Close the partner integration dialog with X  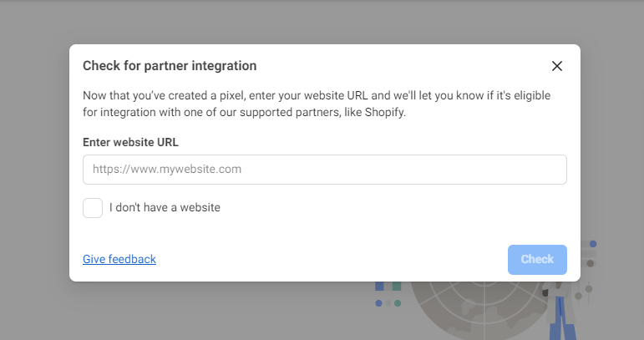coord(556,66)
